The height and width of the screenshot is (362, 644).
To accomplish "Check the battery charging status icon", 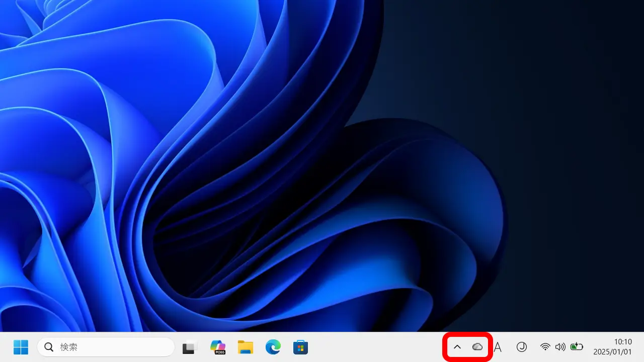I will coord(577,347).
